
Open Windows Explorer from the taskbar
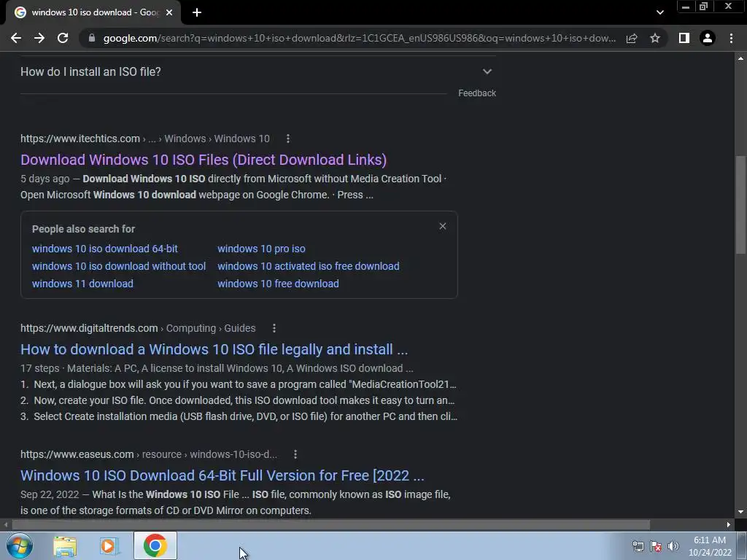click(65, 546)
